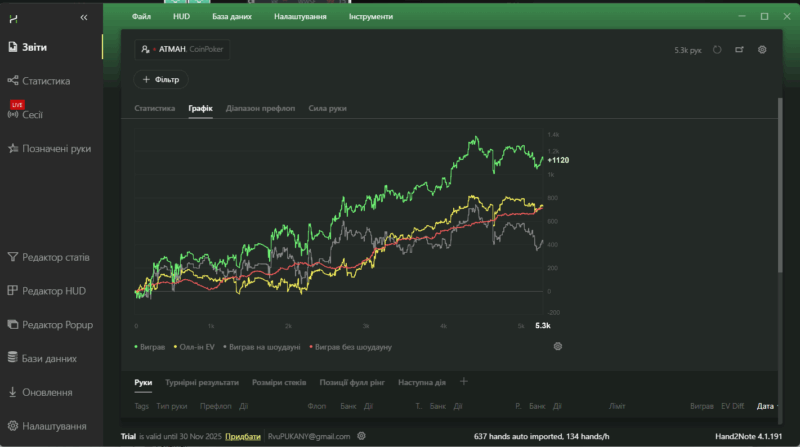800x447 pixels.
Task: Open Редактор HUD
Action: [x=54, y=291]
